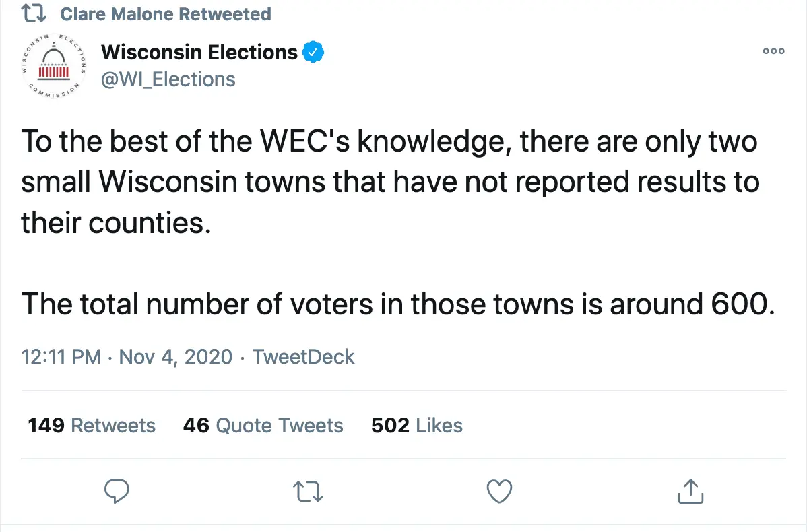Click the tweet sentence about WEC's knowledge
Viewport: 807px width, 532px height.
point(390,182)
